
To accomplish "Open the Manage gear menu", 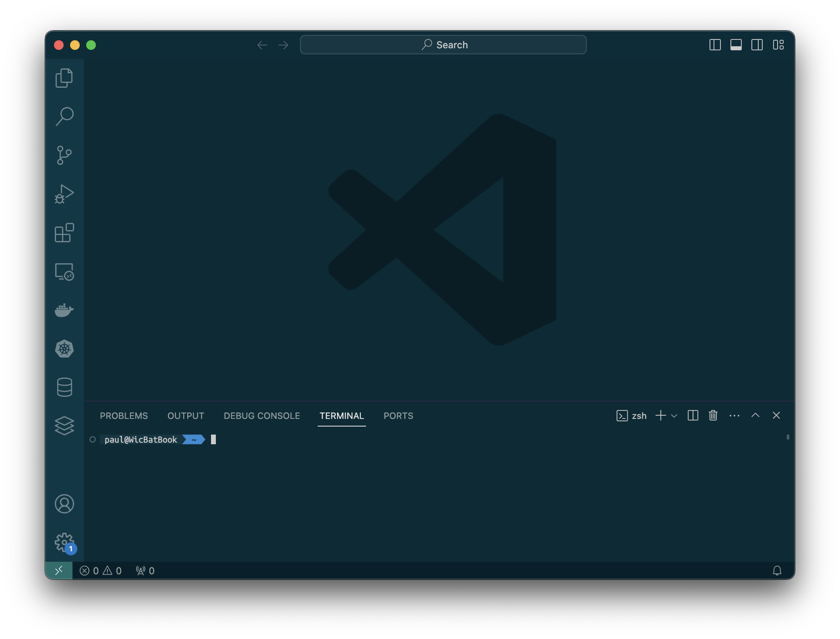I will pyautogui.click(x=64, y=542).
